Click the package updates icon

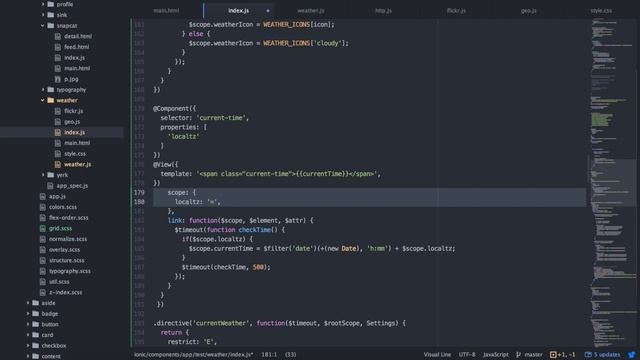coord(588,355)
